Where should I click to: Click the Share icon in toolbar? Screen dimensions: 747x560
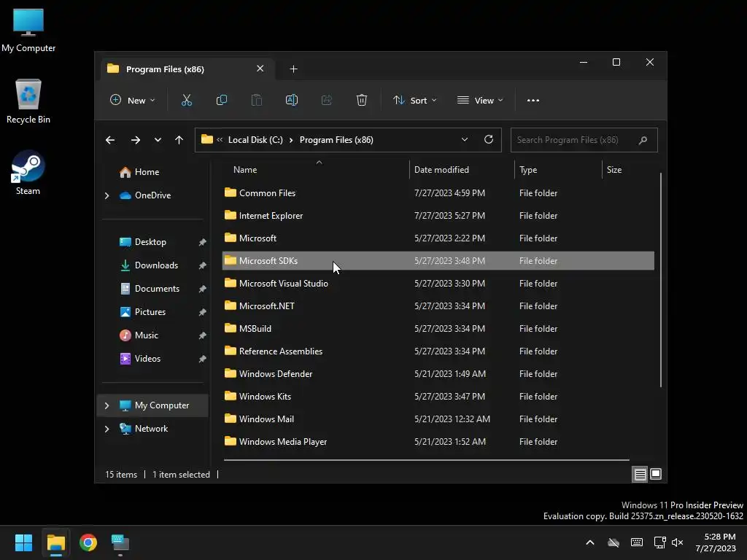click(x=327, y=101)
